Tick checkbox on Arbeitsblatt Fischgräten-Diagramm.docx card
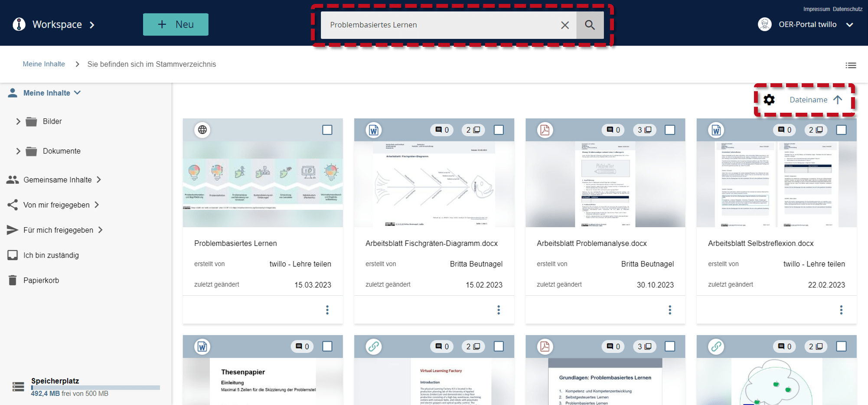The image size is (868, 405). [x=499, y=130]
